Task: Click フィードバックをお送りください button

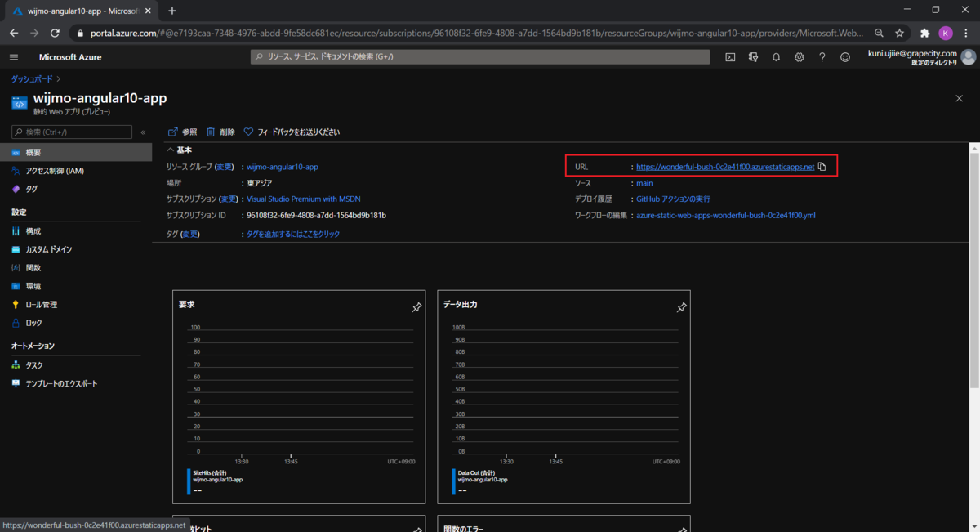Action: click(x=292, y=132)
